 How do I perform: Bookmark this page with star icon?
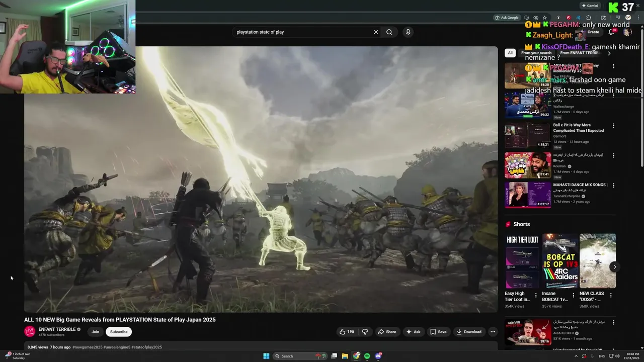pyautogui.click(x=544, y=18)
